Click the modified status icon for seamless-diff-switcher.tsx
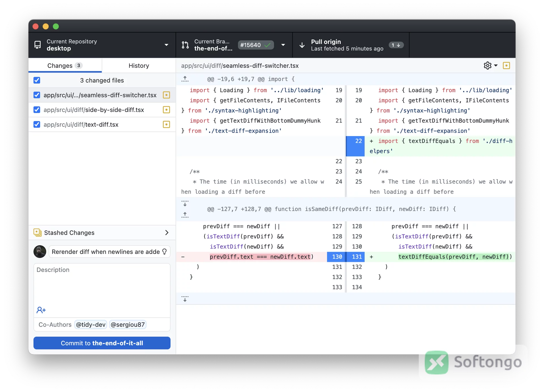This screenshot has width=544, height=392. (166, 95)
